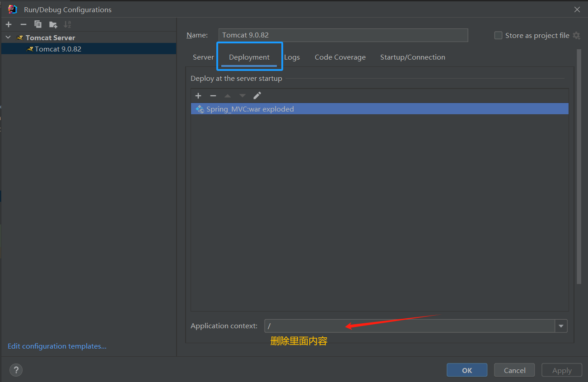Sort configurations alphabetically icon
The height and width of the screenshot is (382, 588).
pos(67,24)
